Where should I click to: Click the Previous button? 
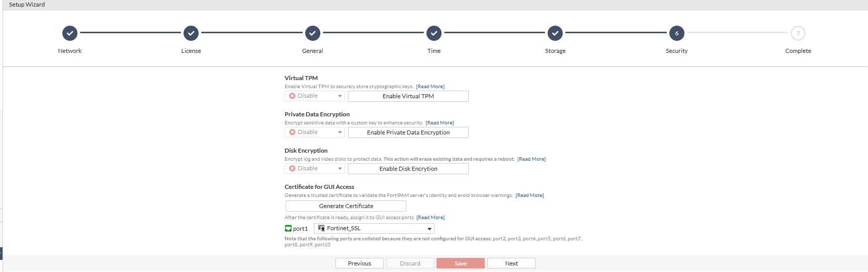coord(360,263)
